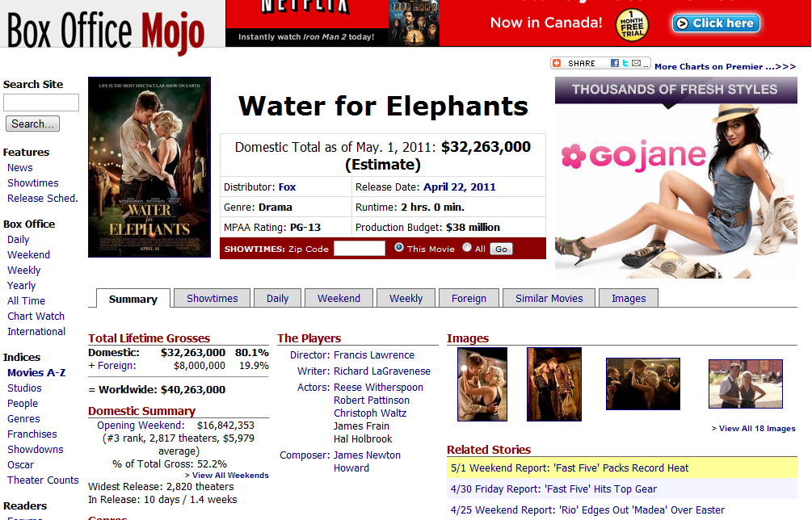Select the 'This Movie' radio button
The height and width of the screenshot is (520, 812).
(399, 248)
